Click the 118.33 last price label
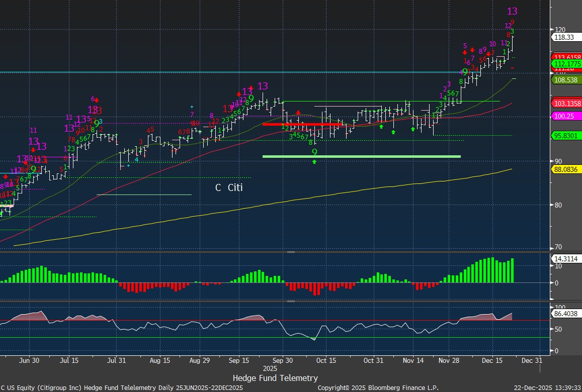Screen dimensions: 582x392 click(565, 37)
